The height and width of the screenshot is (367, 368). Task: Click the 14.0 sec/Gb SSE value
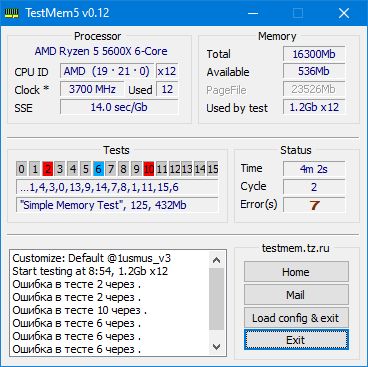[119, 107]
